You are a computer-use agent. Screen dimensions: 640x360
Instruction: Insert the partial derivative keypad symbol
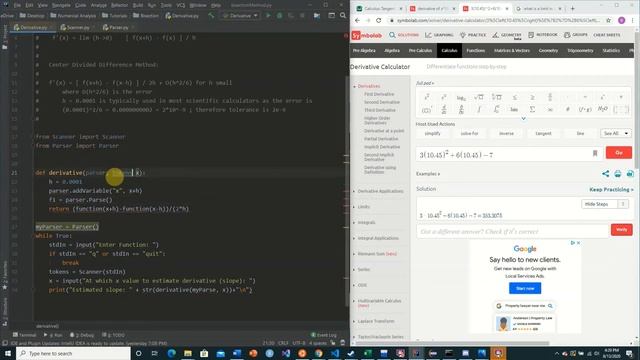point(461,109)
